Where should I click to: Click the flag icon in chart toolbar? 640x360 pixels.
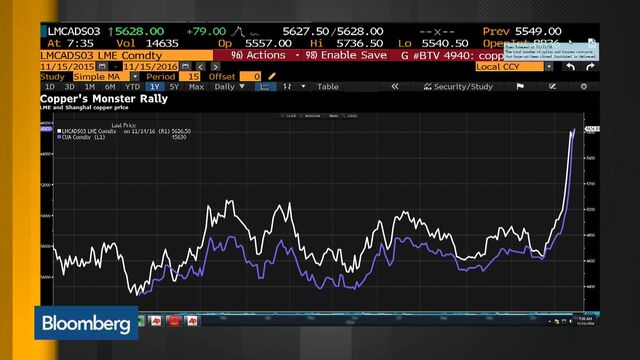click(520, 87)
